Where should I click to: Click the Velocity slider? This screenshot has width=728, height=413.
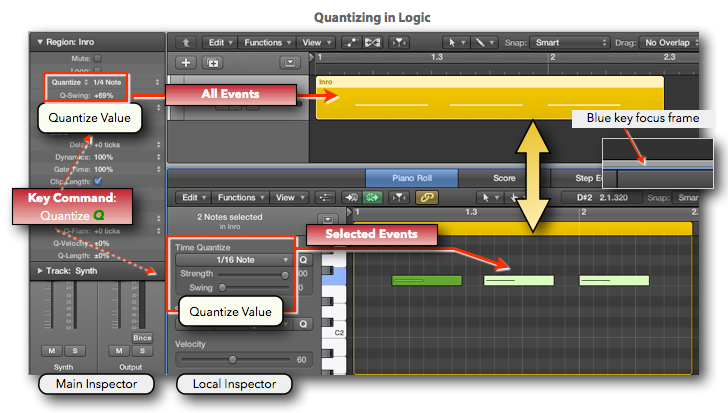(232, 359)
